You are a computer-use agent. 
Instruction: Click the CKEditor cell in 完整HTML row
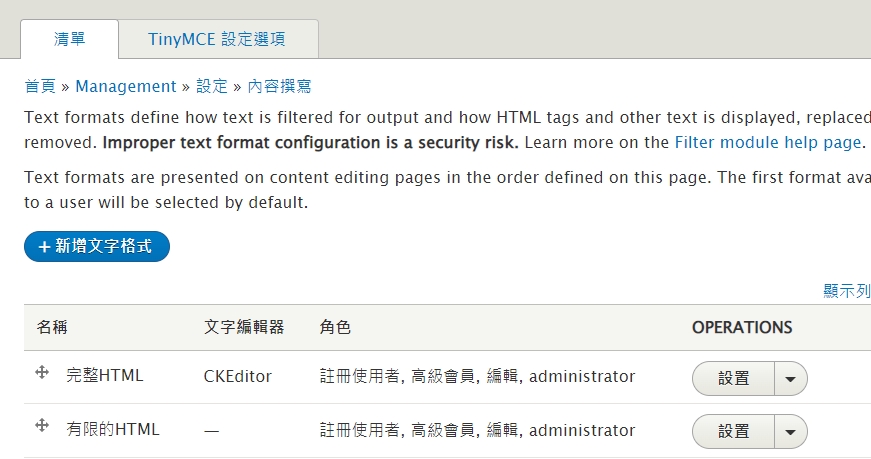pos(237,377)
